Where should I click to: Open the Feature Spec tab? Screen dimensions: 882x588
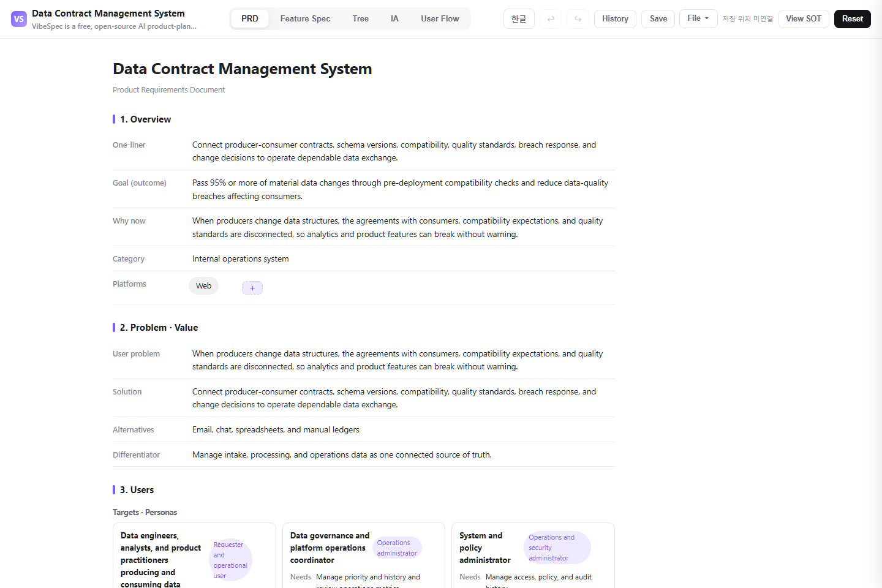click(305, 19)
